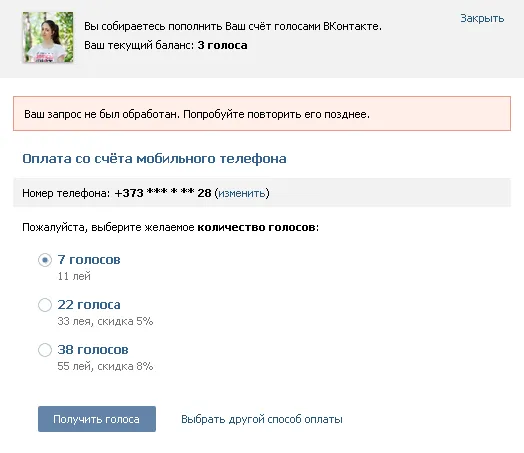Screen dimensions: 524x453
Task: Select the 22 голоса radio button
Action: coord(45,305)
